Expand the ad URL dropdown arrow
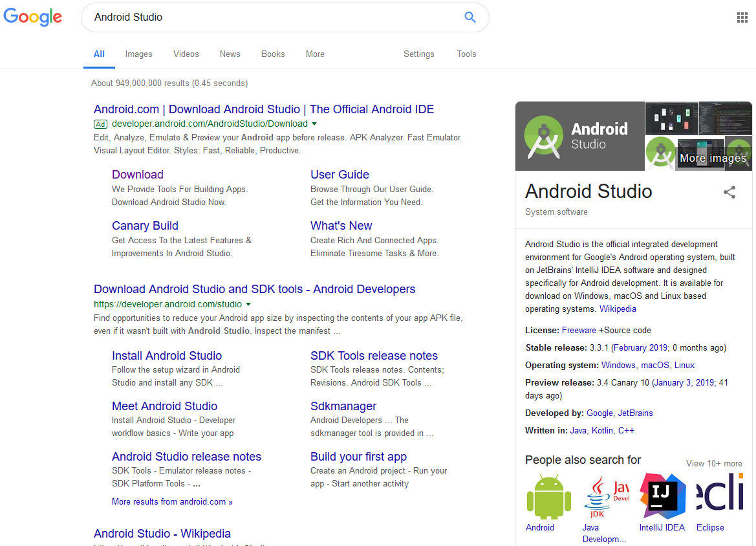756x546 pixels. tap(314, 124)
